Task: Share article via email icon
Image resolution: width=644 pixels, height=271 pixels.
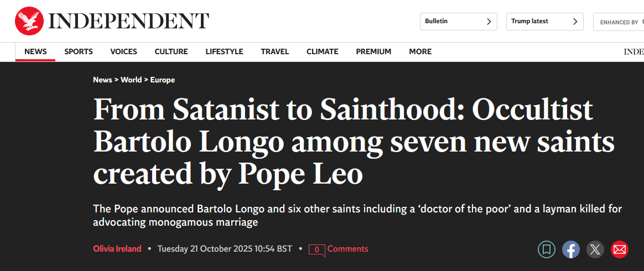Action: point(620,249)
